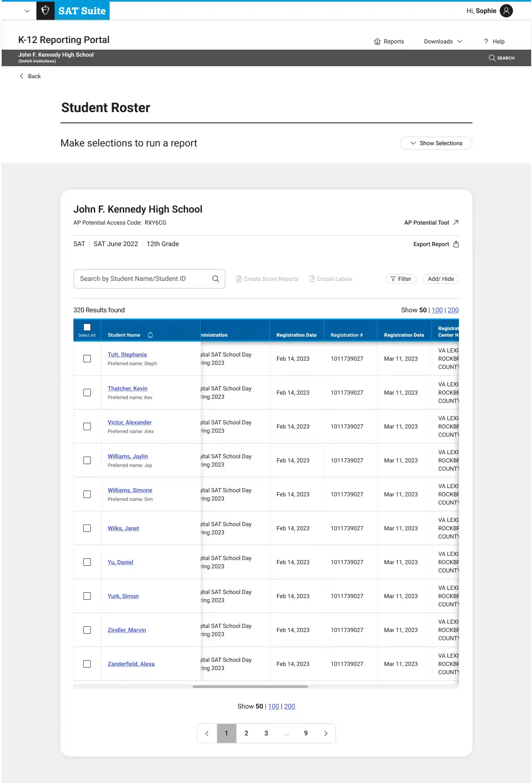Viewport: 532px width, 783px height.
Task: Open student Yurk, Simon
Action: [x=123, y=596]
